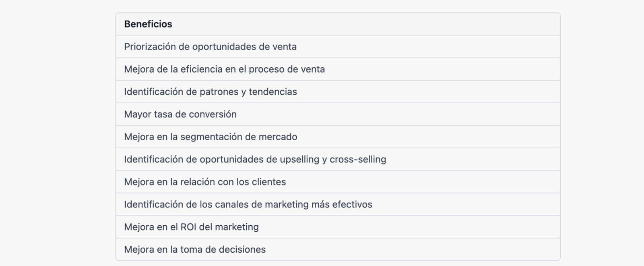Screen dimensions: 644x266
Task: Click the "Beneficios" table header
Action: 148,24
